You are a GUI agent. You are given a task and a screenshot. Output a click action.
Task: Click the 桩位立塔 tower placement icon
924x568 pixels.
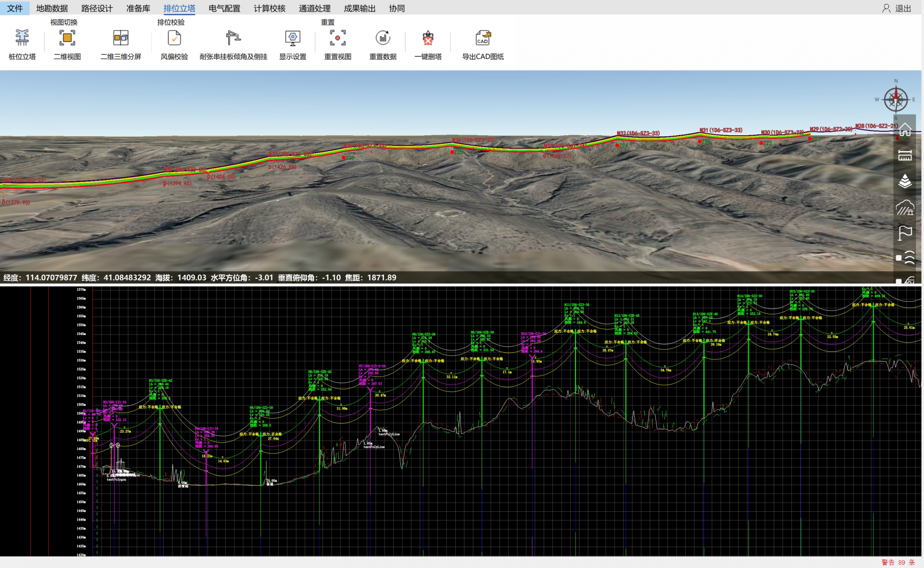(x=22, y=39)
